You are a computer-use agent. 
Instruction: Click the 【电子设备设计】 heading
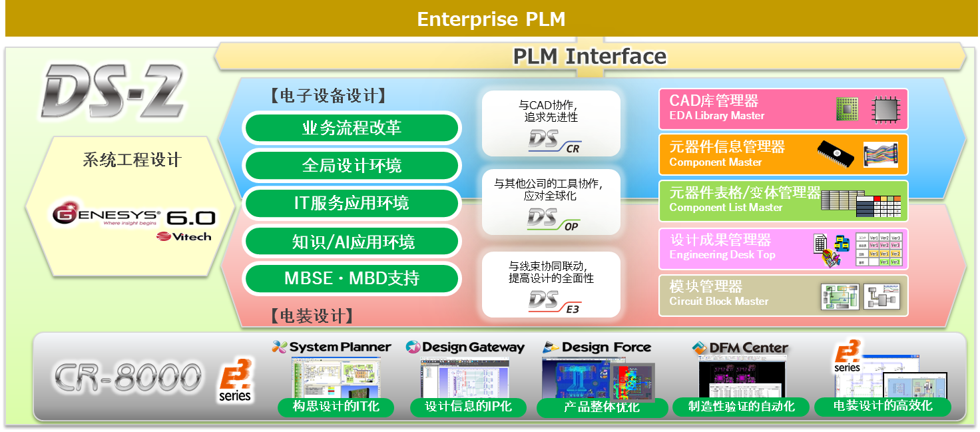[328, 96]
